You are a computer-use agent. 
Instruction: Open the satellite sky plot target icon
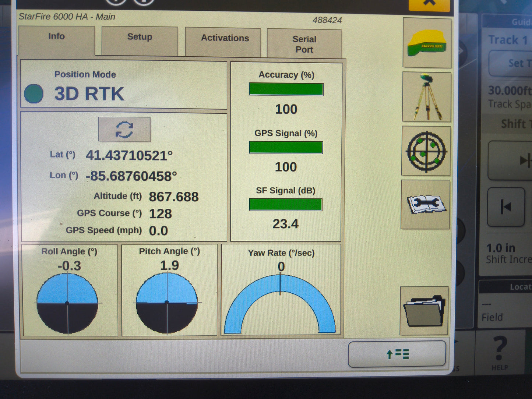coord(426,151)
